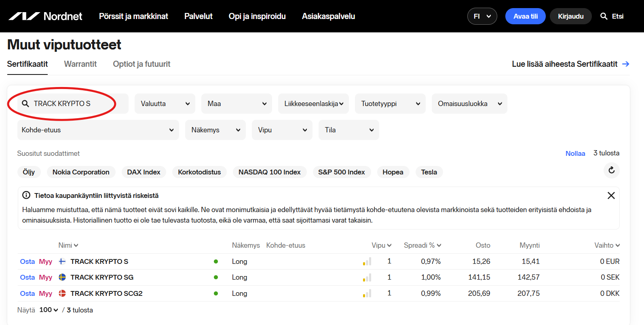This screenshot has width=644, height=325.
Task: Click the refresh results icon
Action: pos(611,170)
